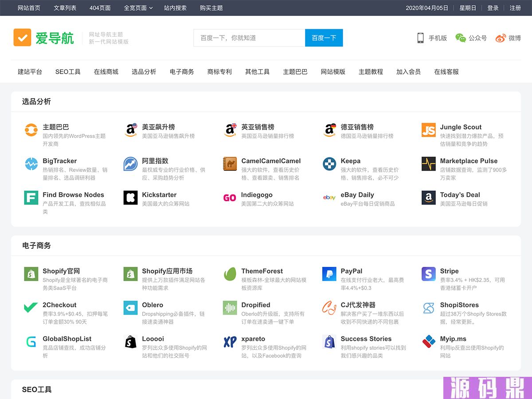Open the Find Browse Nodes green F icon
Viewport: 532px width, 399px height.
pyautogui.click(x=31, y=198)
